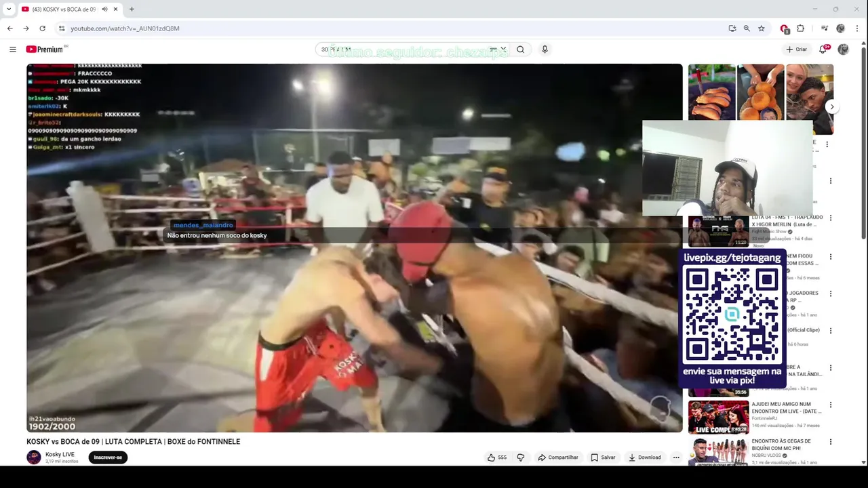Open options for NA TAILÂNDIA video
Screen dimensions: 868x488
point(830,369)
